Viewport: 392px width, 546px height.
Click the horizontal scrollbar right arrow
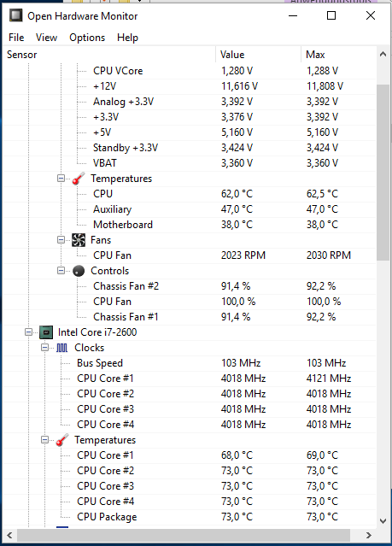point(368,535)
